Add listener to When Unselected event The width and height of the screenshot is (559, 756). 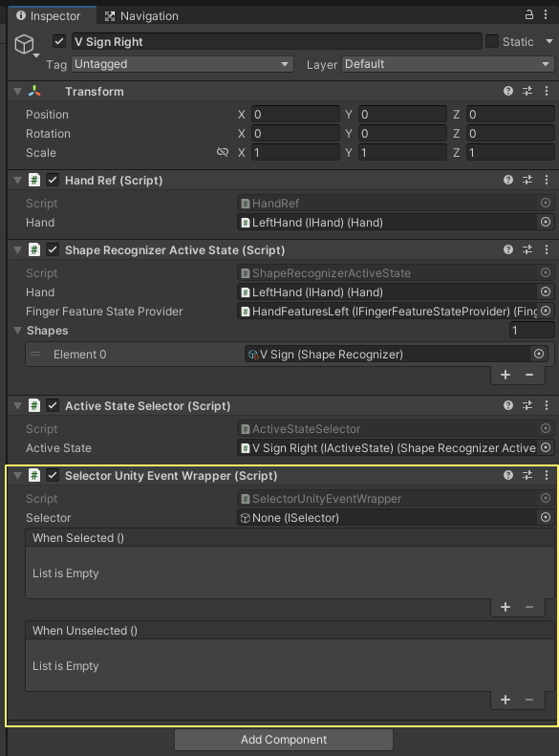[x=505, y=699]
